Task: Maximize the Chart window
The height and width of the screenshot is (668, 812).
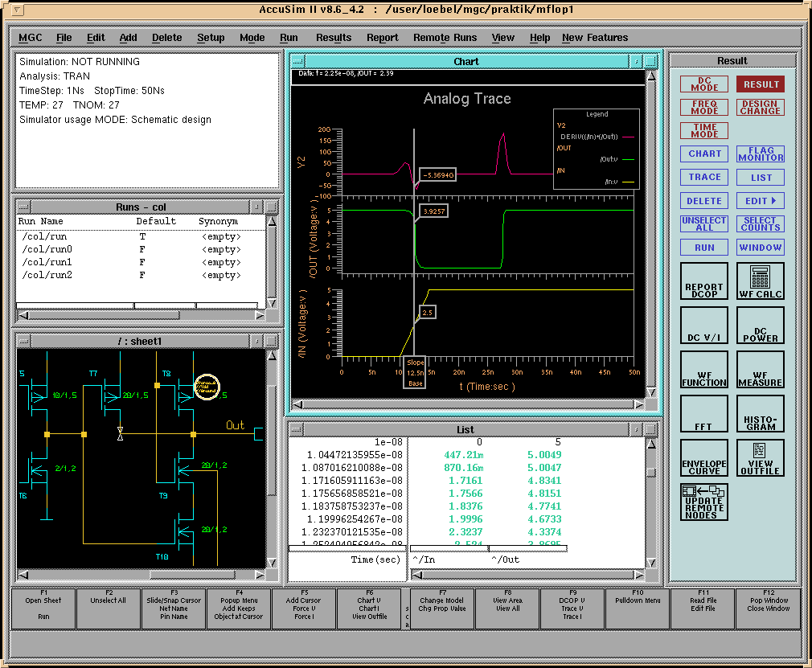Action: 650,61
